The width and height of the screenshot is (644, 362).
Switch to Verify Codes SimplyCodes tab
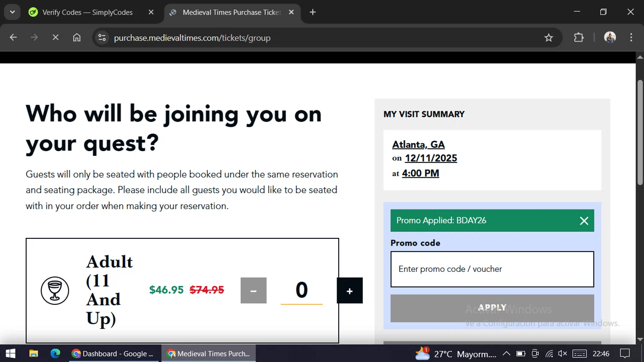pos(88,12)
